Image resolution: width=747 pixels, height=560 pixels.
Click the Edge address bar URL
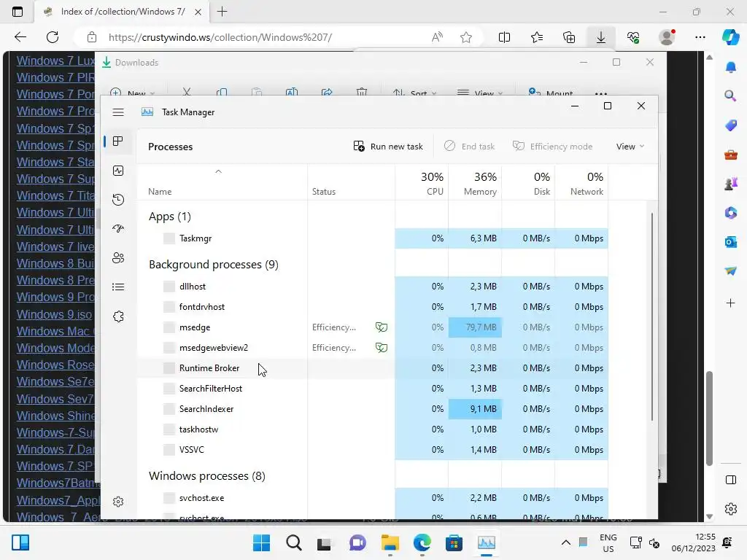coord(220,37)
